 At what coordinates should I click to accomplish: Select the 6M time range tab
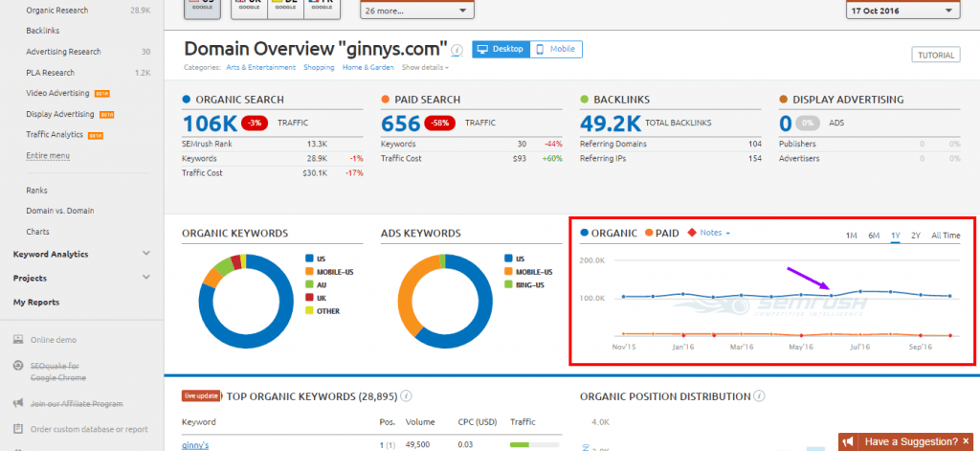pyautogui.click(x=874, y=236)
